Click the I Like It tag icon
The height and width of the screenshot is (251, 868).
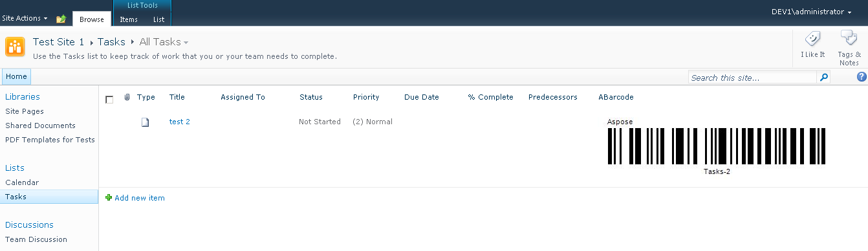(813, 39)
